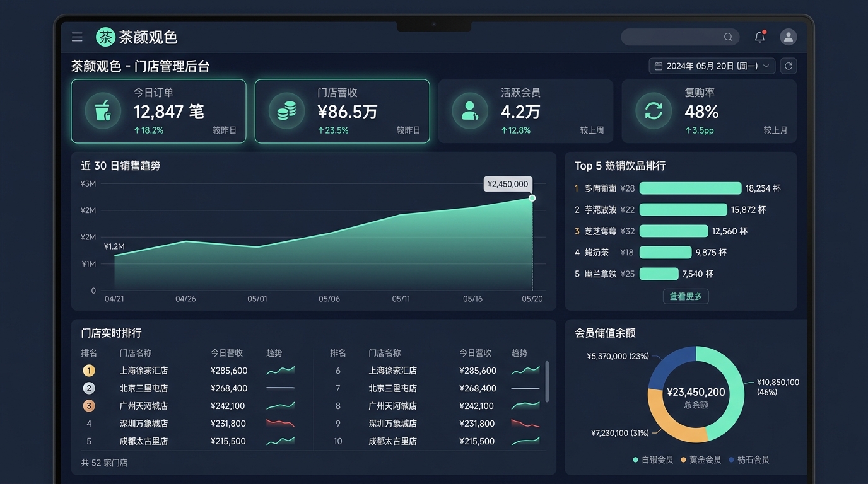This screenshot has height=484, width=868.
Task: Click the ¥23,450,200 total balance
Action: click(696, 392)
